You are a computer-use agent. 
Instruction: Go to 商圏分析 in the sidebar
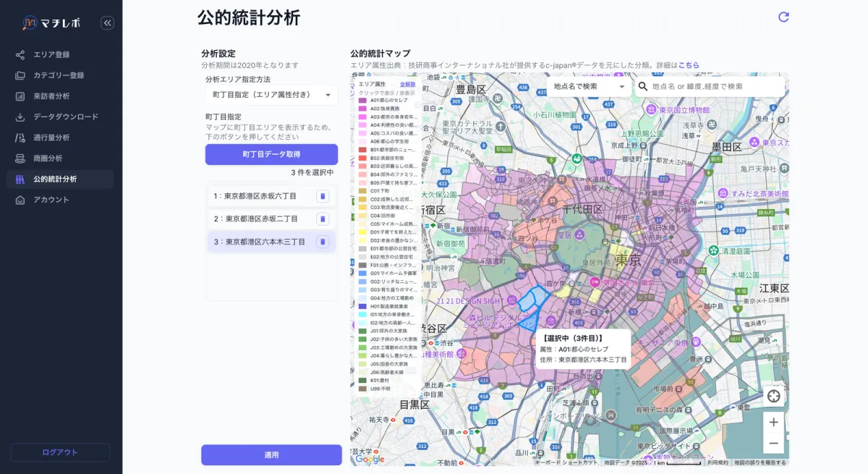pos(48,158)
